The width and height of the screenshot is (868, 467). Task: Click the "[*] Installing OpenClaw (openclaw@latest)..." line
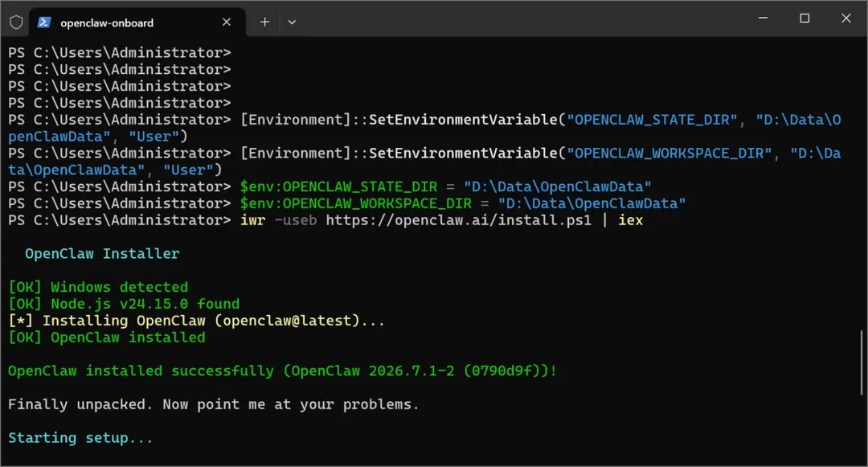(197, 321)
